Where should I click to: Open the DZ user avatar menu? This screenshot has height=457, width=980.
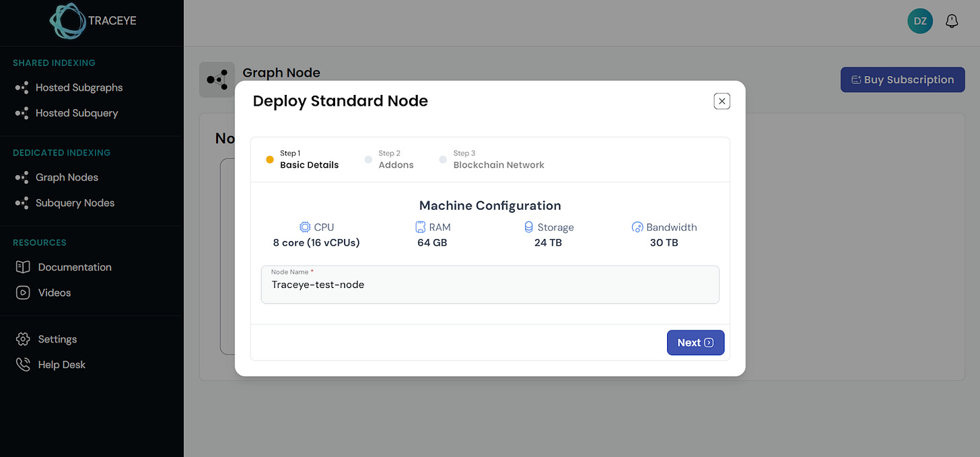pos(920,22)
